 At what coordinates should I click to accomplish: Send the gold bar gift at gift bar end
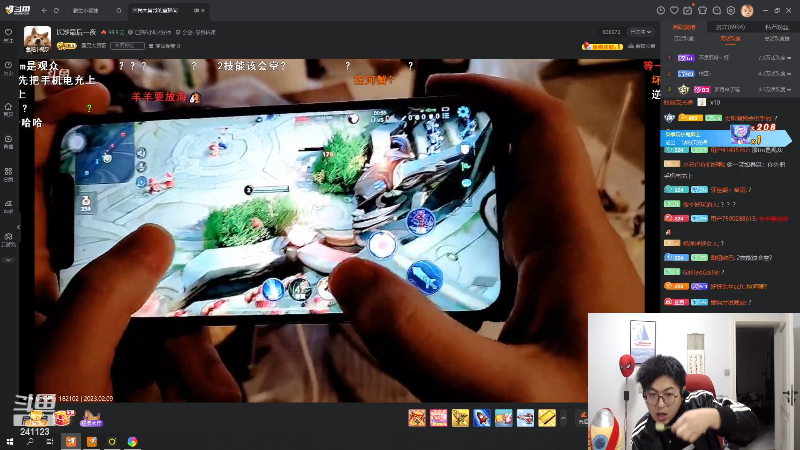(x=547, y=418)
